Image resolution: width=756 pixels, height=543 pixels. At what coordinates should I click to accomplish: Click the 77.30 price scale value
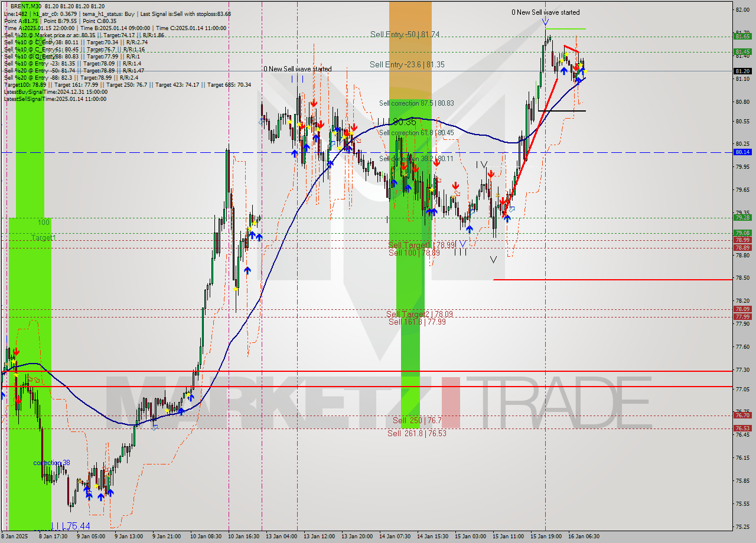click(742, 369)
